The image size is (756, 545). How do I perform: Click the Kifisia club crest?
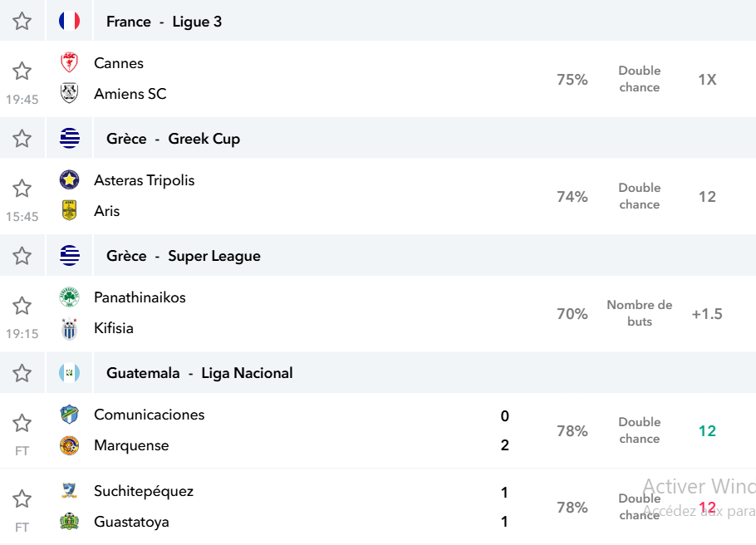tap(70, 328)
